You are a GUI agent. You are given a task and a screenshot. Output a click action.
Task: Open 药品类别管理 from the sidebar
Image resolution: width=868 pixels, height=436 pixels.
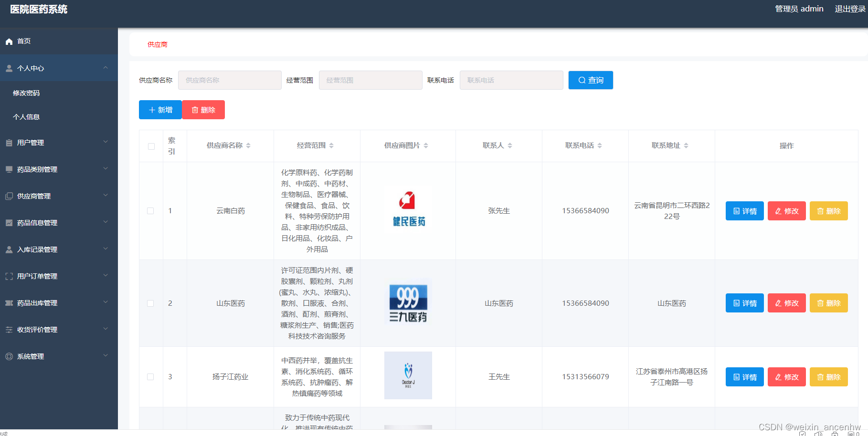coord(9,169)
